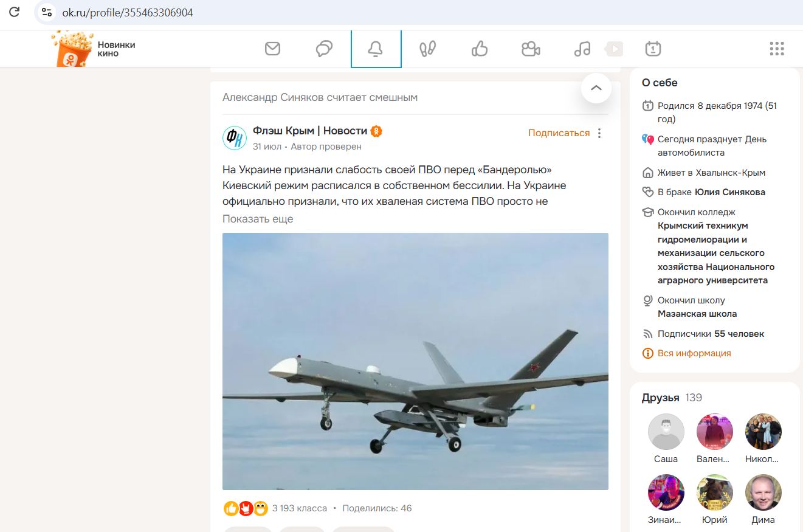Click the scroll-to-top chevron button
Image resolution: width=803 pixels, height=532 pixels.
[x=596, y=88]
